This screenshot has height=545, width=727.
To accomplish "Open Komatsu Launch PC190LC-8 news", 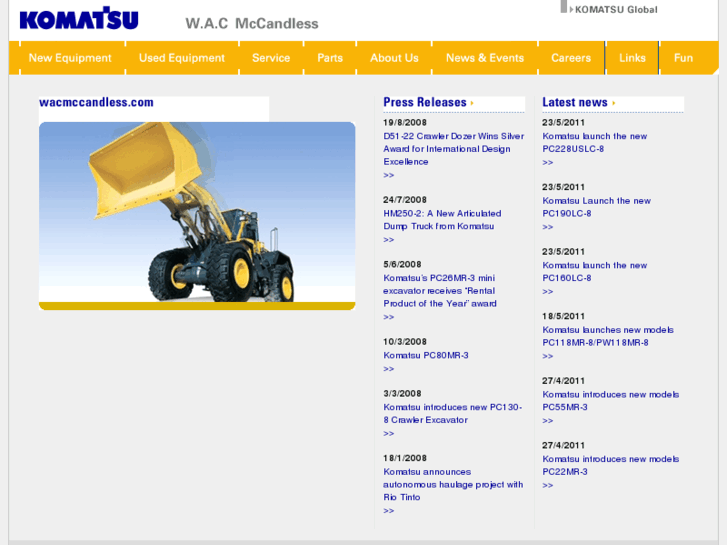I will click(x=597, y=207).
